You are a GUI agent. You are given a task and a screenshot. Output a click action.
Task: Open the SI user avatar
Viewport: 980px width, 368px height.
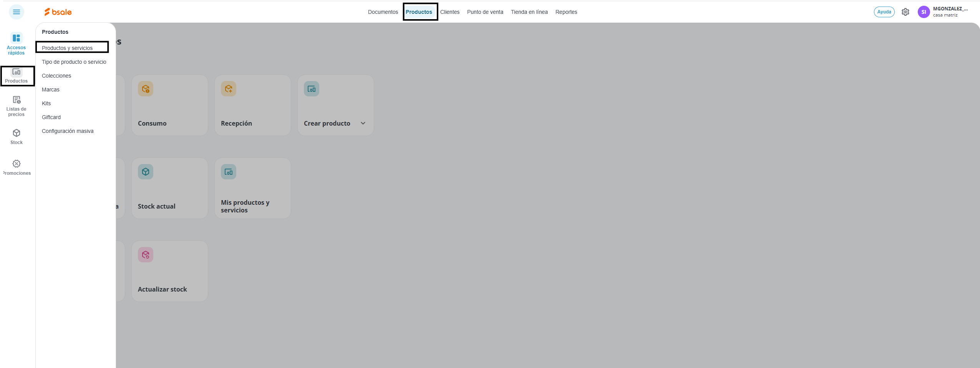[x=924, y=12]
